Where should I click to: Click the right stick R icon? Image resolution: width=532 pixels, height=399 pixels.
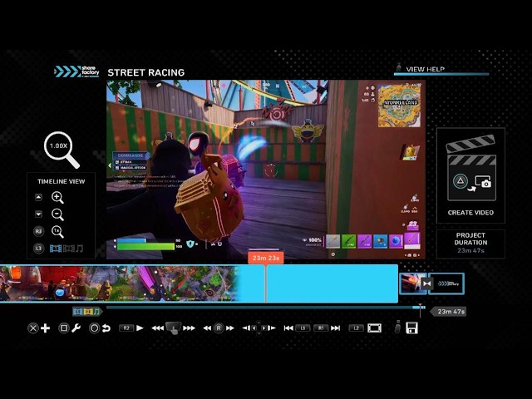click(x=219, y=328)
